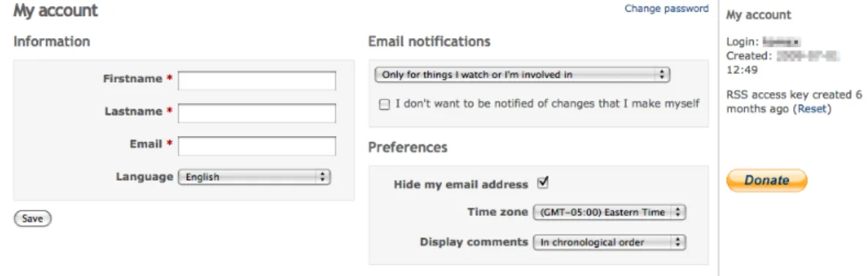Screen dimensions: 868x276
Task: Click the Save button
Action: click(32, 219)
